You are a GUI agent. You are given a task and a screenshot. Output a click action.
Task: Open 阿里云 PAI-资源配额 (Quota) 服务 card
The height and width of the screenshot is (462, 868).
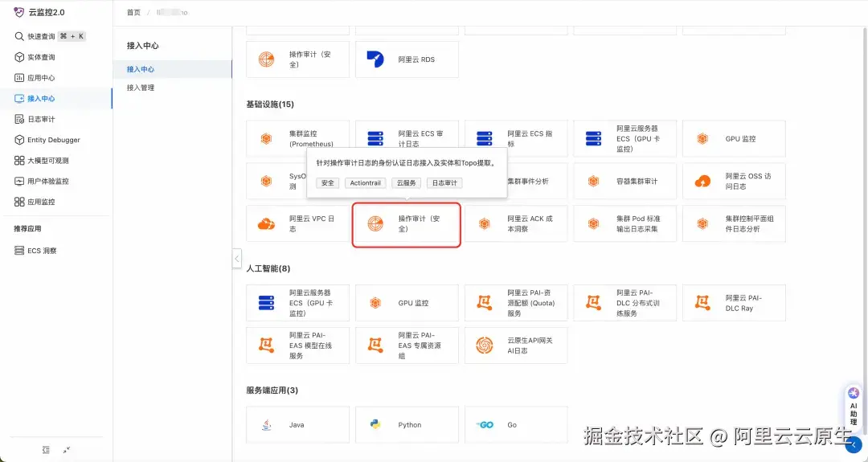516,303
